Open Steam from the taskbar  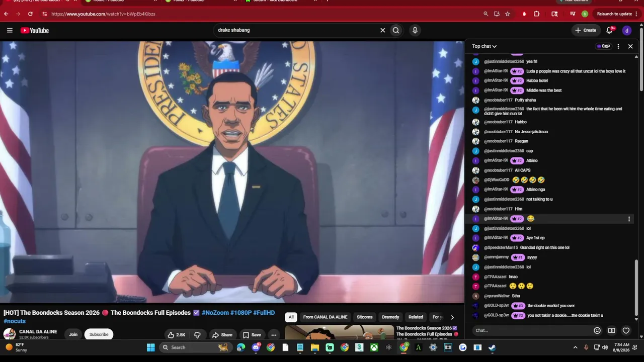(492, 347)
